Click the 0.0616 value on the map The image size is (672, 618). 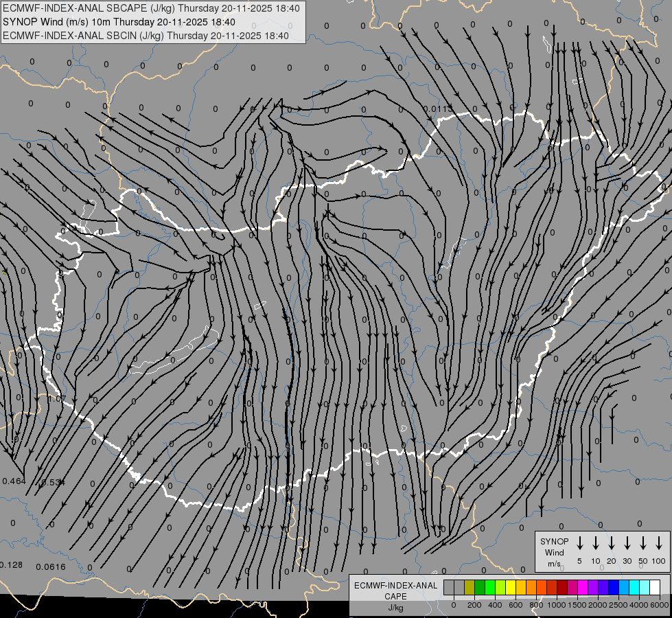pyautogui.click(x=51, y=567)
